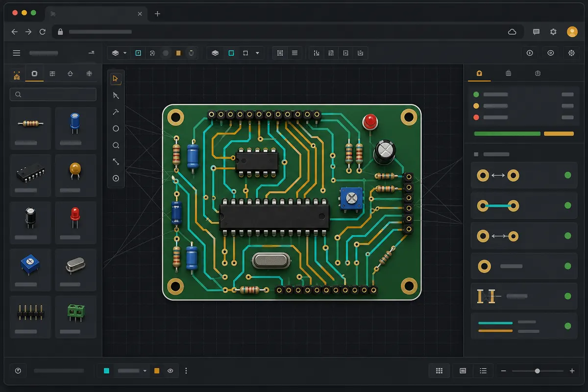Select the first orange tab in right panel

[x=479, y=73]
